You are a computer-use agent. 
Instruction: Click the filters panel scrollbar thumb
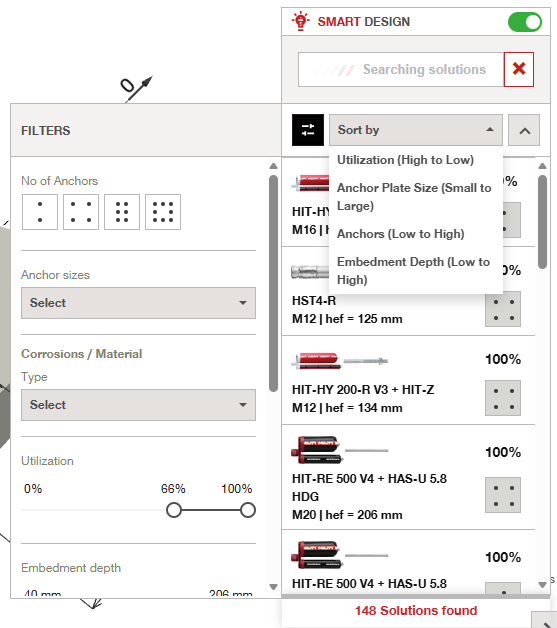pos(273,283)
